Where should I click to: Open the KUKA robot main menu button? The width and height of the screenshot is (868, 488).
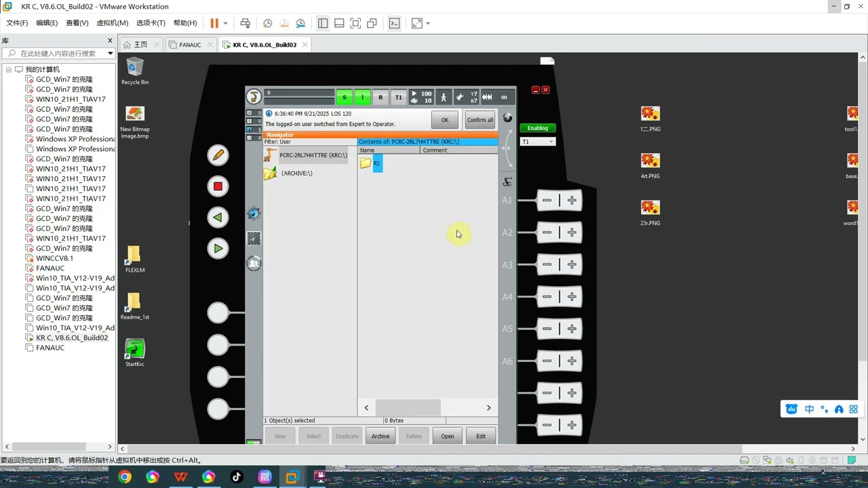[x=254, y=96]
